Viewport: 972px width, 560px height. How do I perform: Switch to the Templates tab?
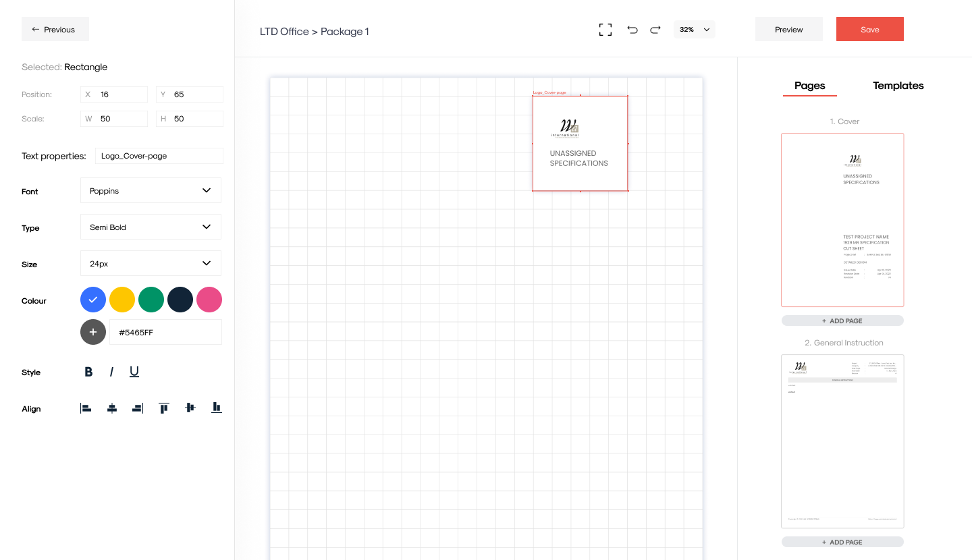coord(898,86)
